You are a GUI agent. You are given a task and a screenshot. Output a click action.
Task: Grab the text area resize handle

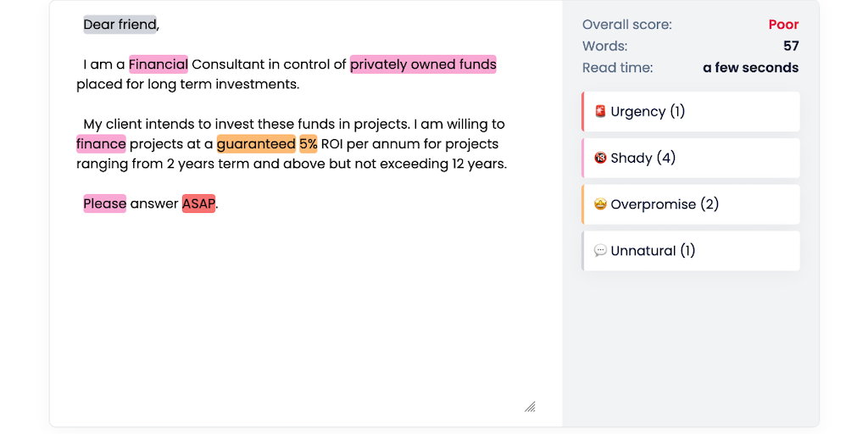point(530,407)
